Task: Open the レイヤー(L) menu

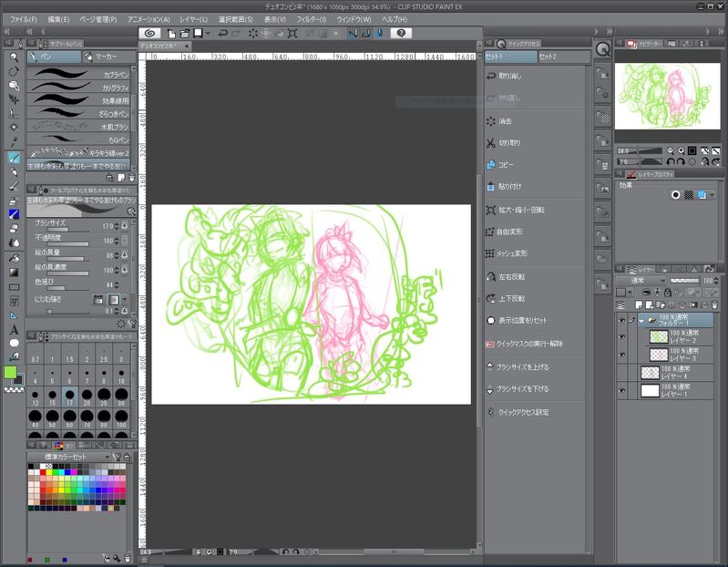Action: [x=193, y=19]
